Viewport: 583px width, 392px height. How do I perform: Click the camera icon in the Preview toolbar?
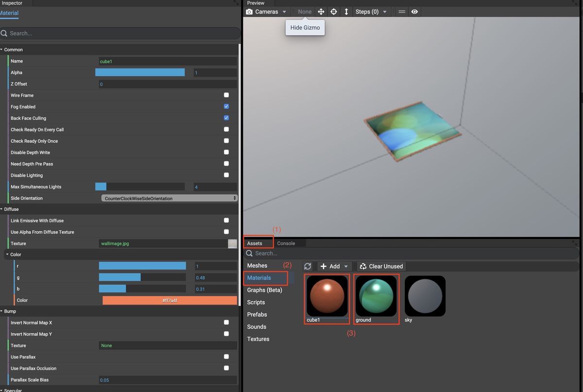[248, 11]
